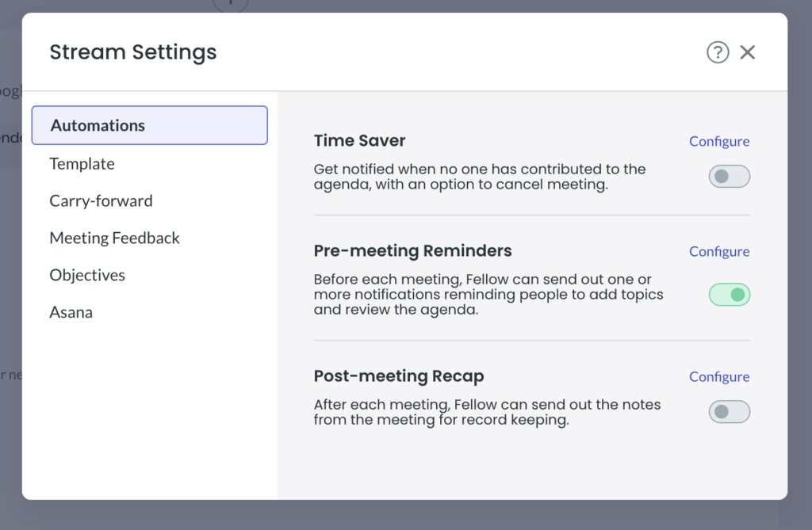The width and height of the screenshot is (812, 530).
Task: Enable the Post-meeting Recap toggle
Action: click(x=729, y=412)
